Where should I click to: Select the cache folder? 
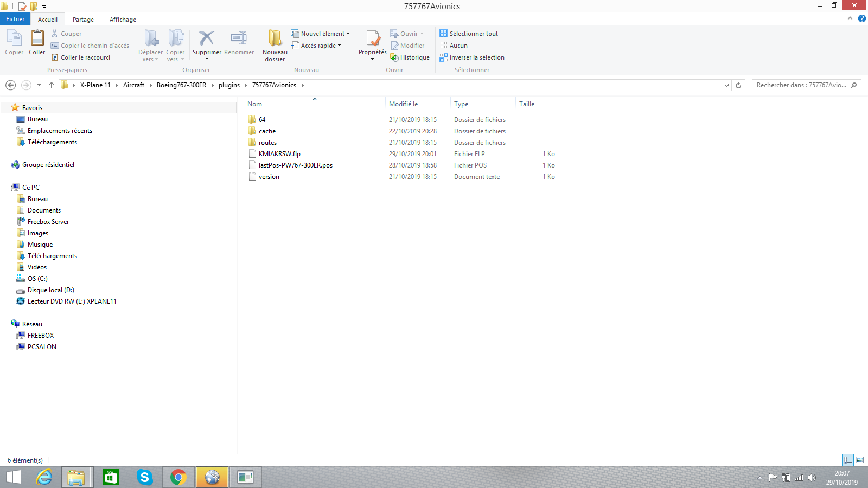[x=267, y=131]
